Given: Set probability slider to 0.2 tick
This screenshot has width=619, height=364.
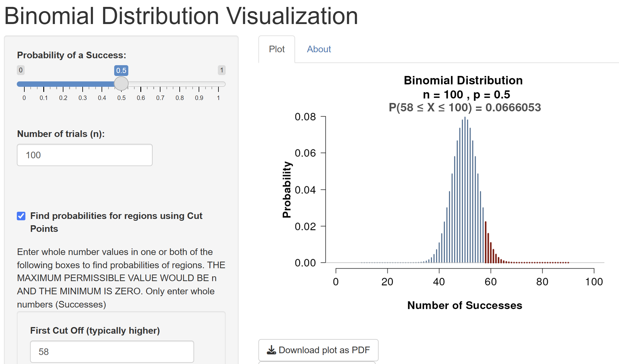Looking at the screenshot, I should point(63,84).
